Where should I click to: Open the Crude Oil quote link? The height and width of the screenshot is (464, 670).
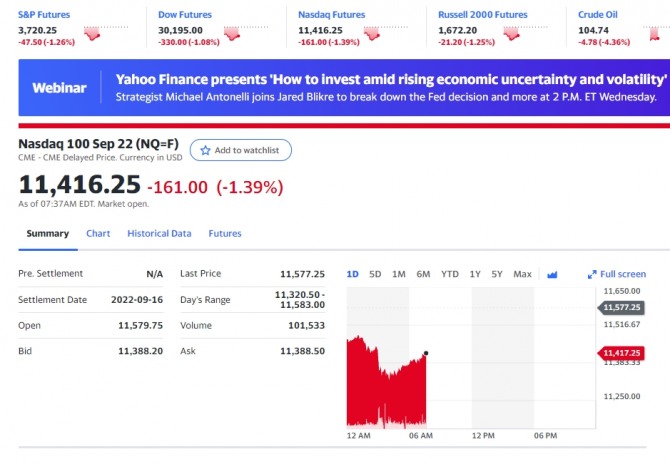[x=598, y=15]
